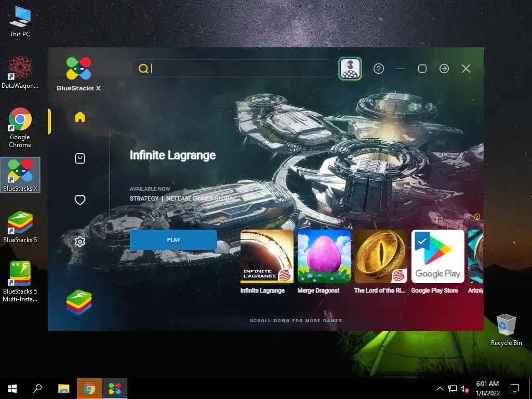The height and width of the screenshot is (399, 532).
Task: Click the blue PLAY button
Action: pyautogui.click(x=174, y=240)
